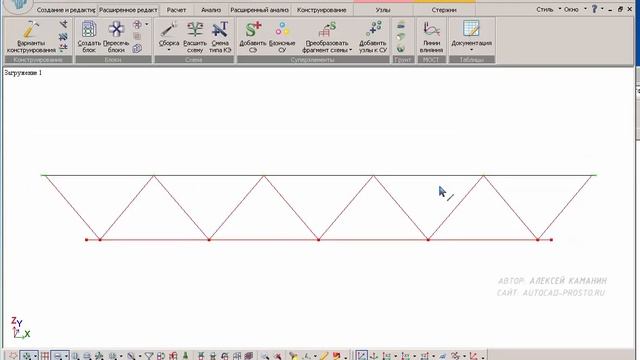Click the yellow pencil icon in bottom toolbar

point(324,356)
